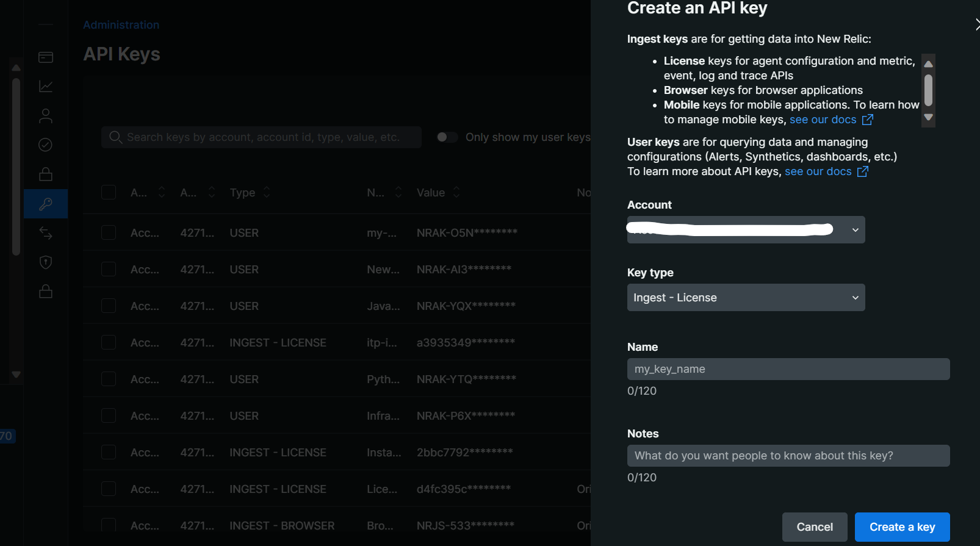The height and width of the screenshot is (546, 980).
Task: Open the chart icon in sidebar
Action: [x=46, y=87]
